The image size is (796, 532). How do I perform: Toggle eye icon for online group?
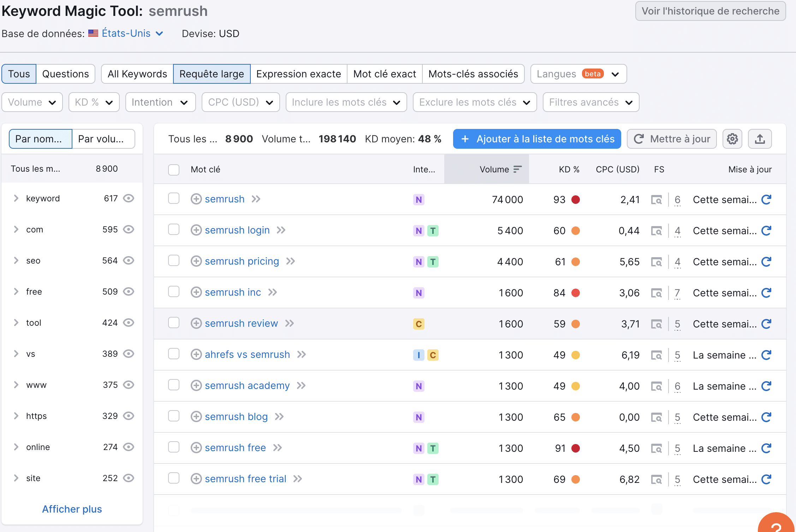click(x=129, y=447)
